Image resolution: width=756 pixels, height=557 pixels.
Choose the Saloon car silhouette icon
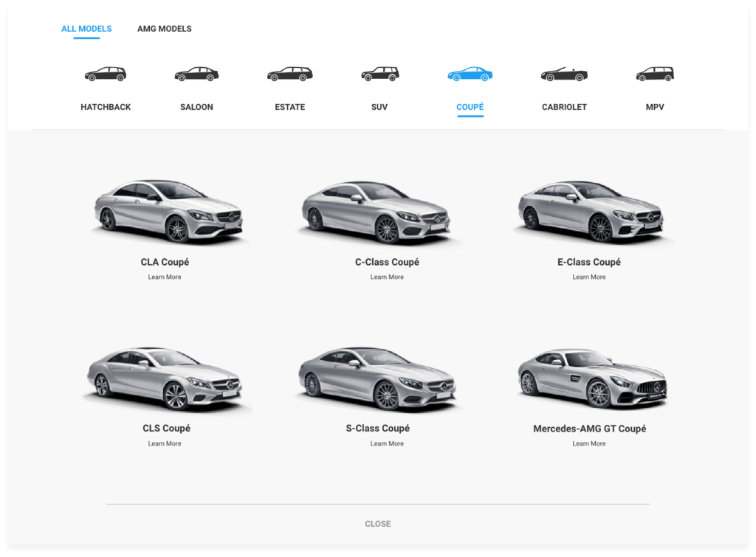pyautogui.click(x=196, y=74)
